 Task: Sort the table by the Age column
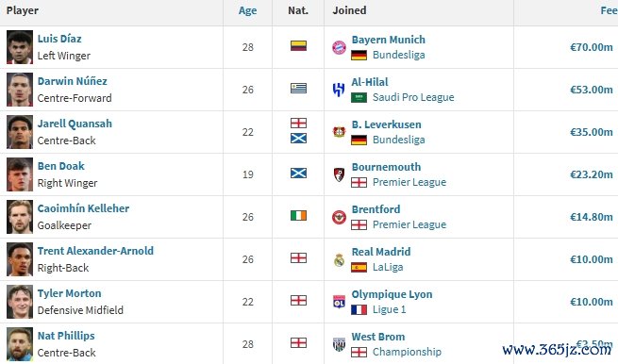(x=247, y=10)
